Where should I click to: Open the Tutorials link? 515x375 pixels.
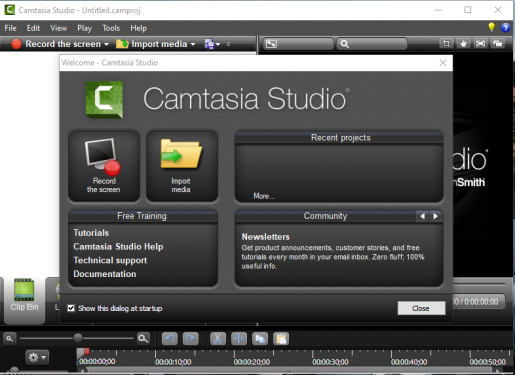point(91,233)
